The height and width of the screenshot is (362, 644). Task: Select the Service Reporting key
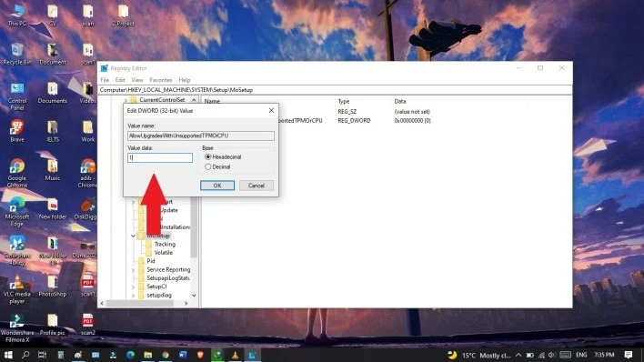(168, 270)
